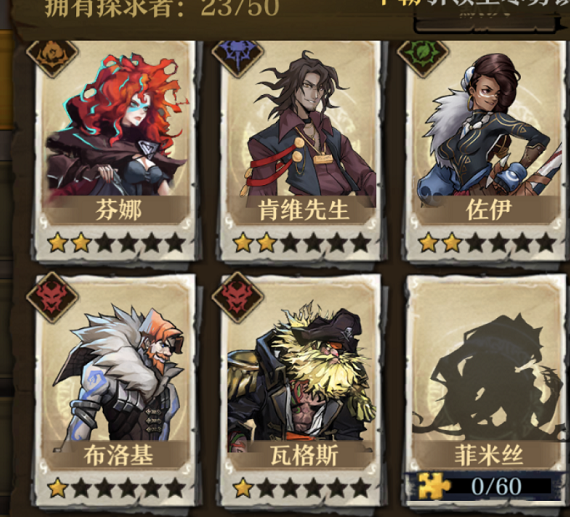
Task: Click the 拥有探求者 23/50 counter
Action: (162, 8)
